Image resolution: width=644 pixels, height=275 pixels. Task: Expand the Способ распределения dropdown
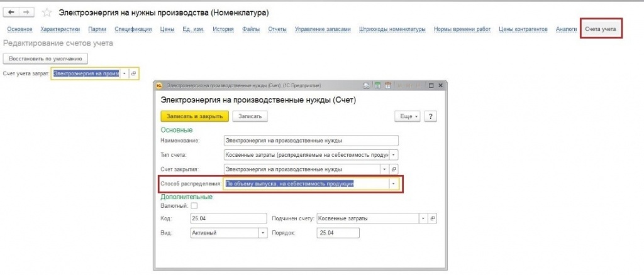(394, 184)
